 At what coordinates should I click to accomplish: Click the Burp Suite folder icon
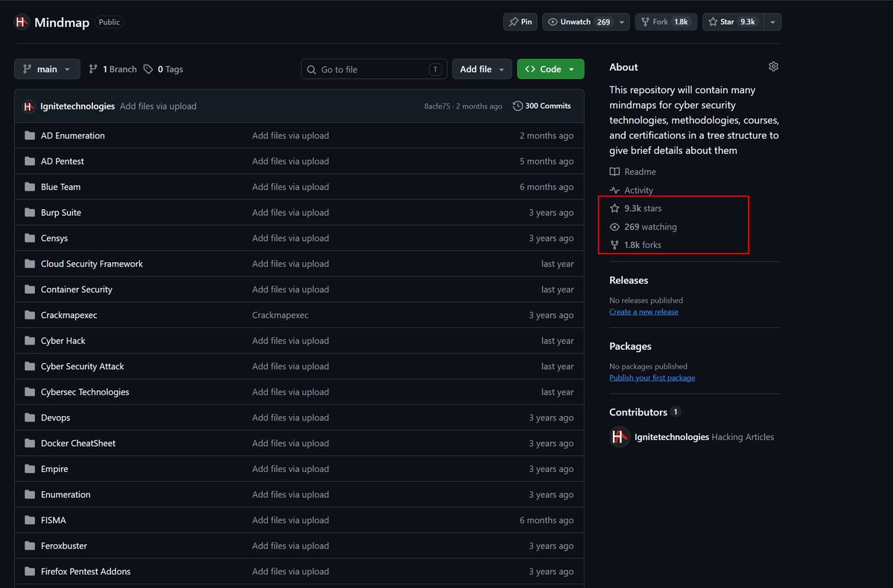pyautogui.click(x=30, y=212)
